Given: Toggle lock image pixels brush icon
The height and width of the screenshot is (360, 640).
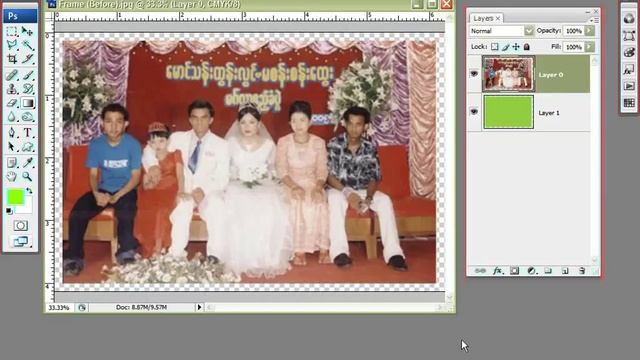Looking at the screenshot, I should (506, 47).
